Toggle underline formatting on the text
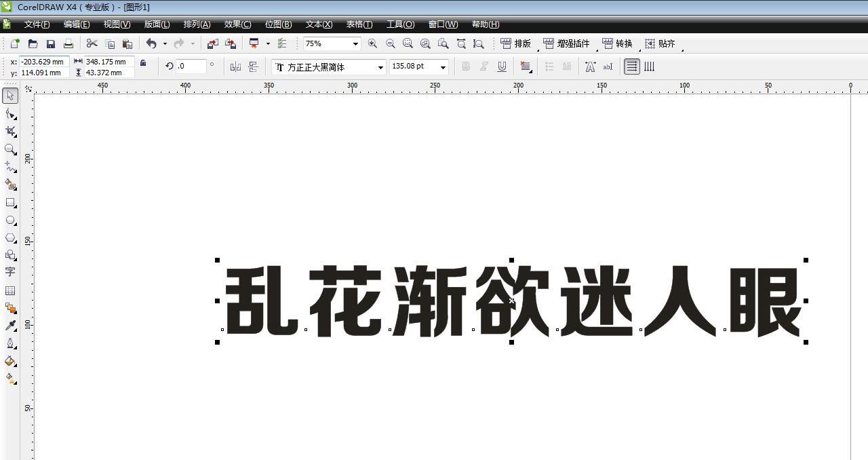The height and width of the screenshot is (460, 868). (x=502, y=66)
